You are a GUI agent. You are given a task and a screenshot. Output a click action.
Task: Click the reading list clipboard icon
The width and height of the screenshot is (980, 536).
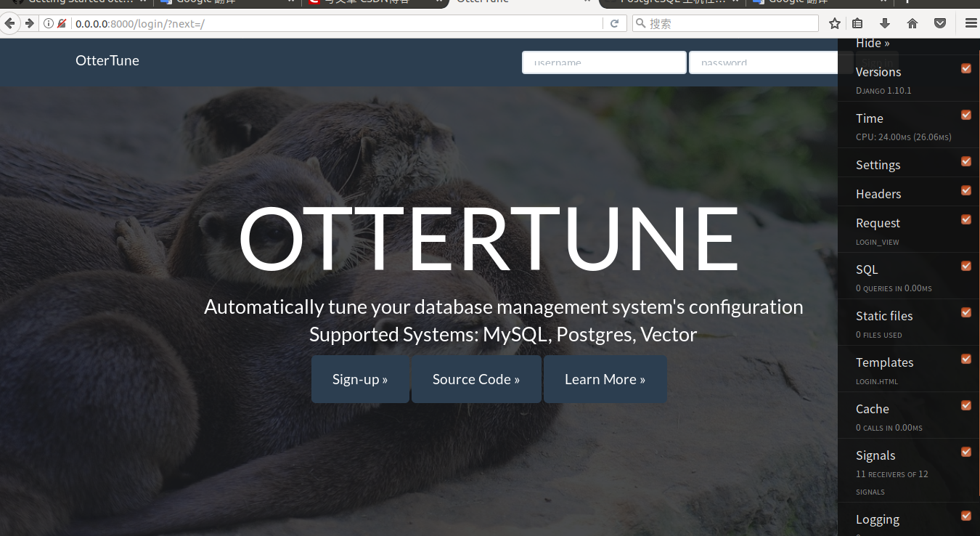point(857,23)
